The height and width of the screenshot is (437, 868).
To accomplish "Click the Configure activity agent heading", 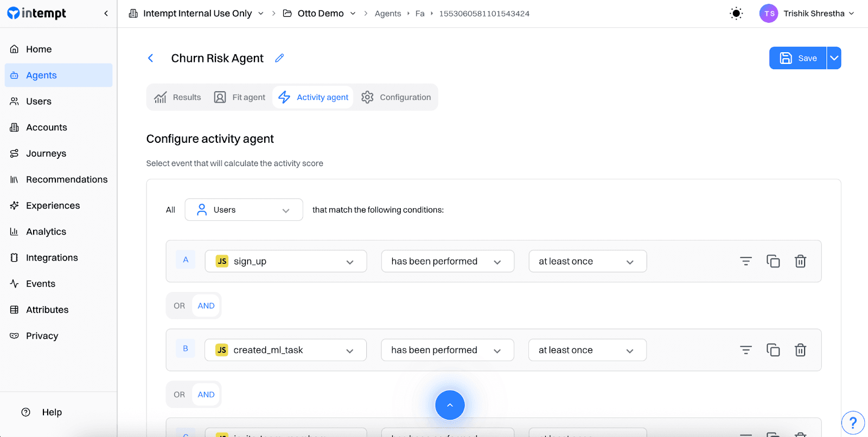I will 210,139.
